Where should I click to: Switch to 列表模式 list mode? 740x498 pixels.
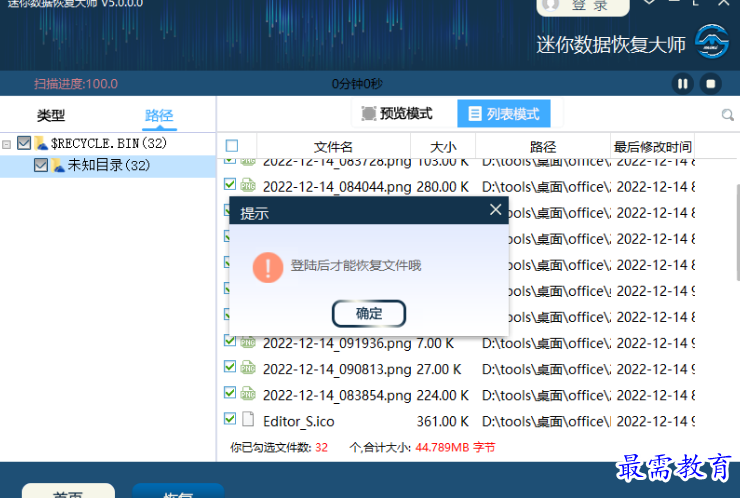click(x=504, y=113)
